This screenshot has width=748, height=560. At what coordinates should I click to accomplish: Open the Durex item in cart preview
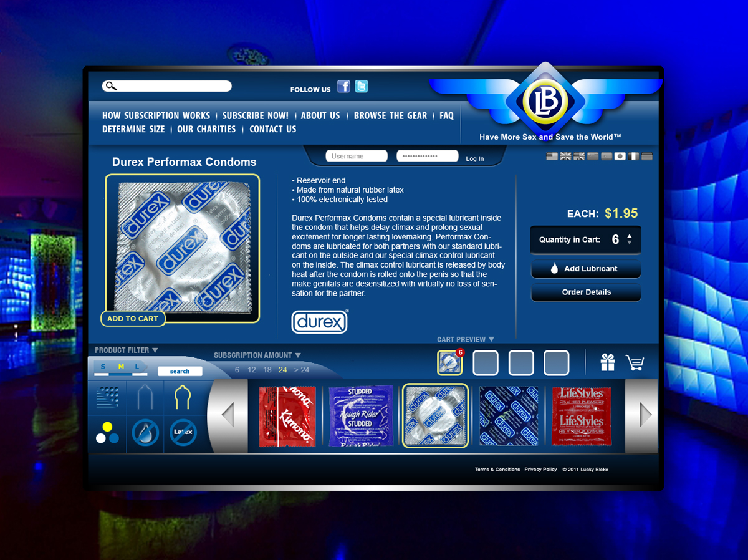450,363
